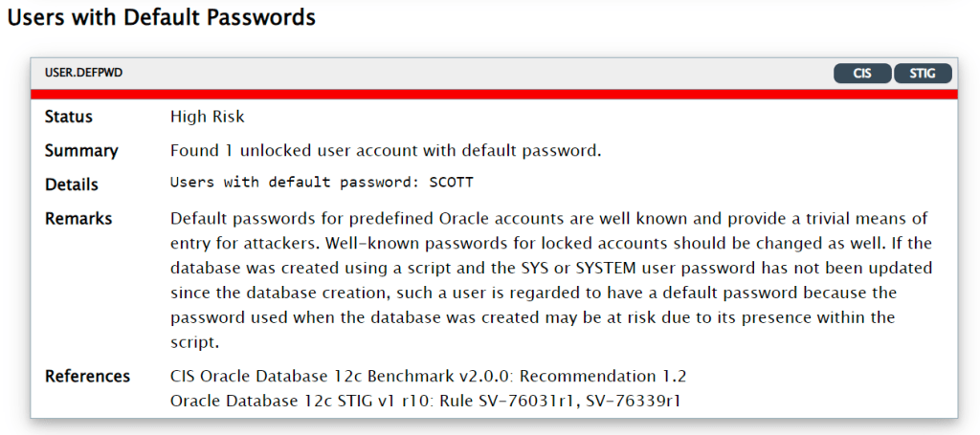Click the red risk severity bar
The width and height of the screenshot is (980, 435).
pyautogui.click(x=494, y=94)
